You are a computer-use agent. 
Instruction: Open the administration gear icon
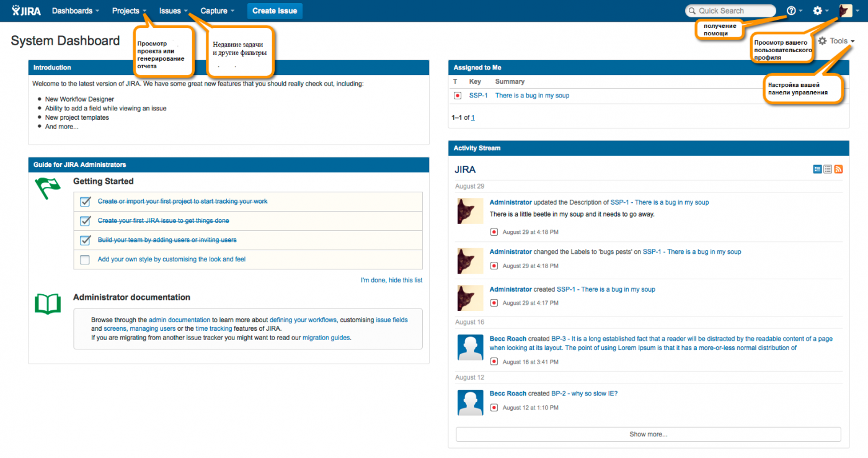(817, 11)
